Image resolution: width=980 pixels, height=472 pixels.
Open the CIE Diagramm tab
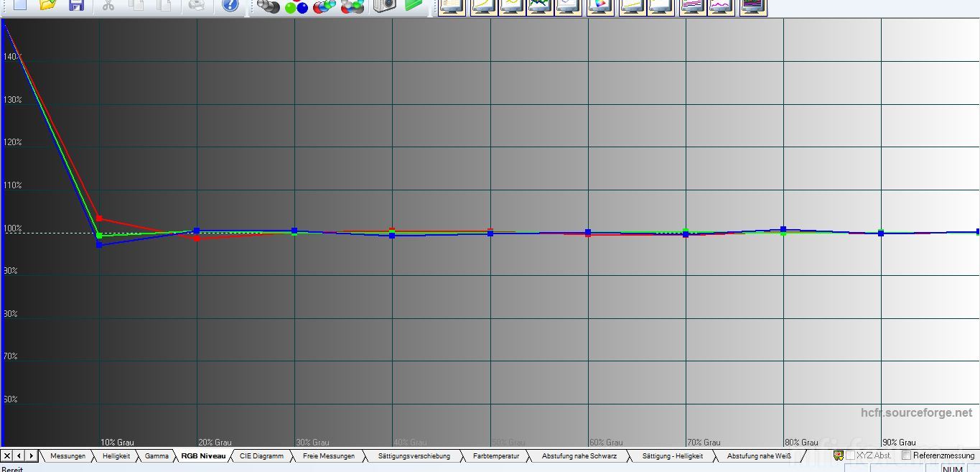click(261, 455)
